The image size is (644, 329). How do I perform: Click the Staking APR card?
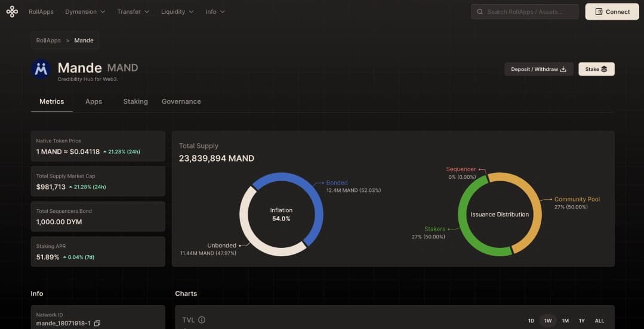click(x=98, y=252)
